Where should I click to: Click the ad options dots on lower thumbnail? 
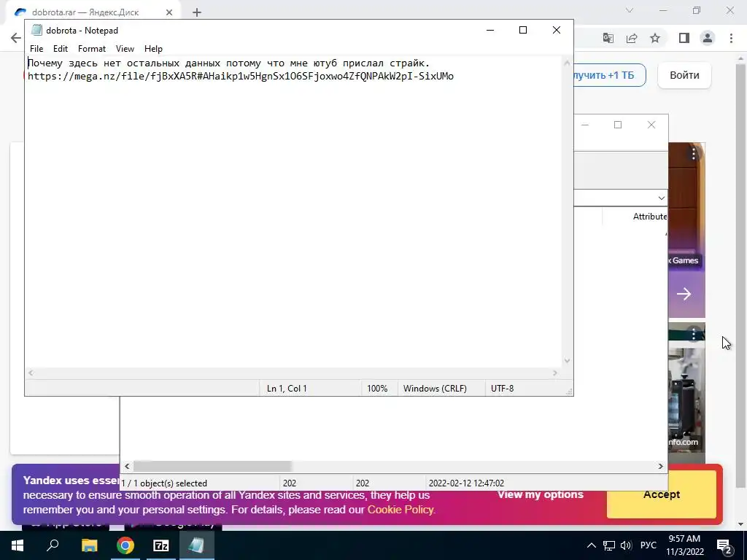tap(694, 334)
